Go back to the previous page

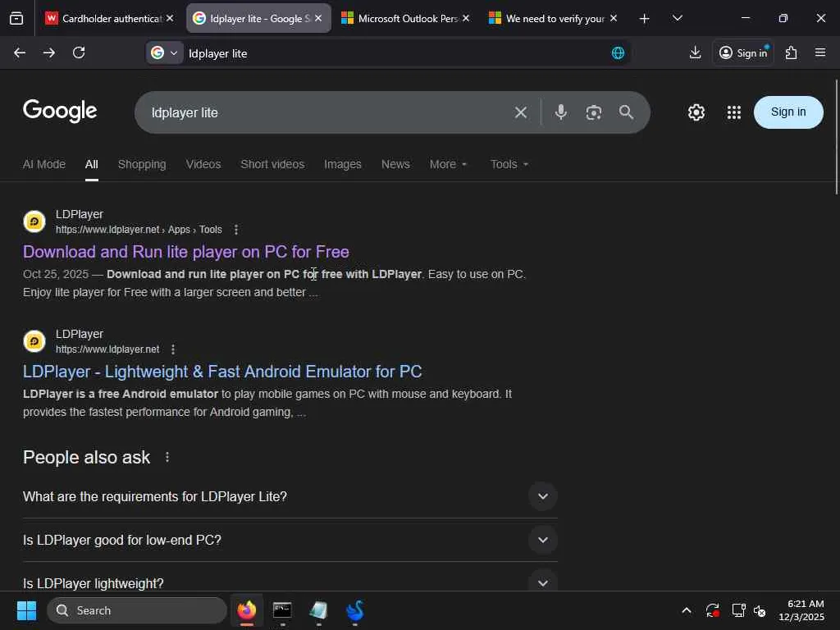pyautogui.click(x=20, y=52)
